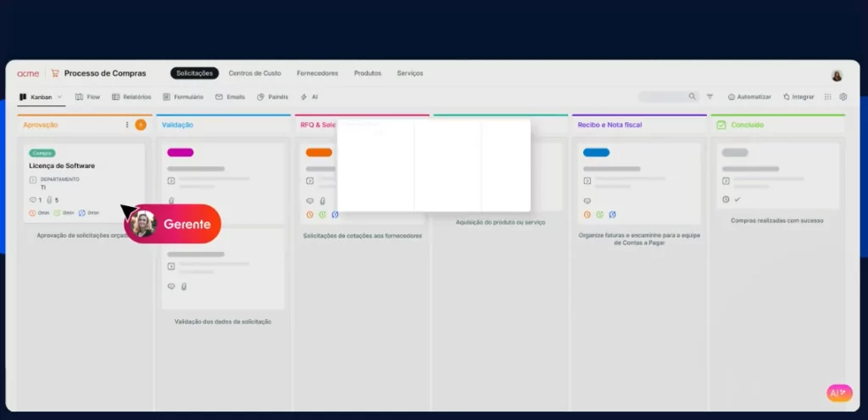Click comments icon on Licença de Software card

33,200
